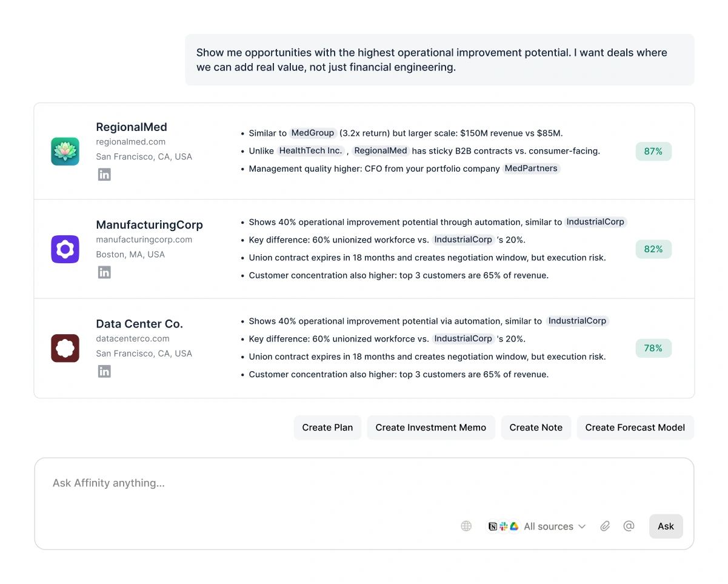Click the MedGroup tag

pos(313,133)
